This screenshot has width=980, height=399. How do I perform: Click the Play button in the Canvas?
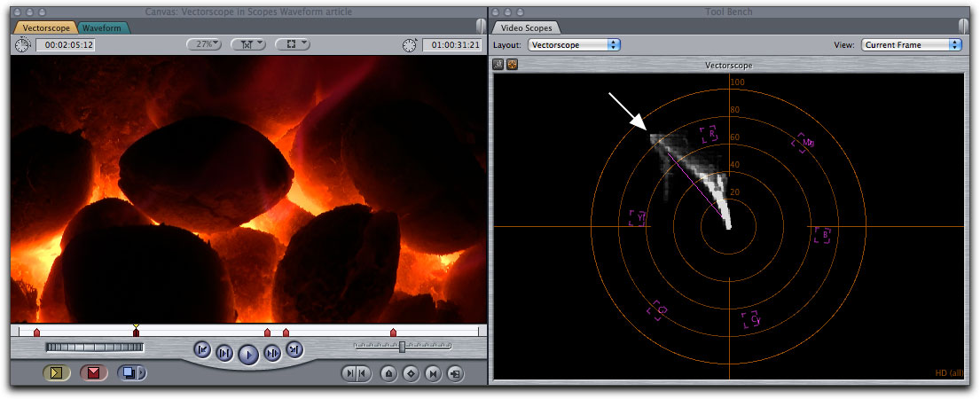[x=248, y=355]
